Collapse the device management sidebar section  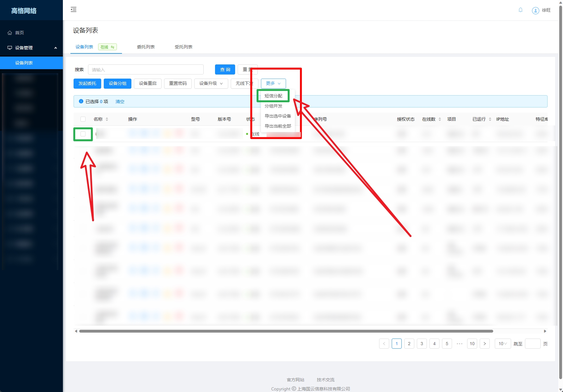[x=56, y=48]
